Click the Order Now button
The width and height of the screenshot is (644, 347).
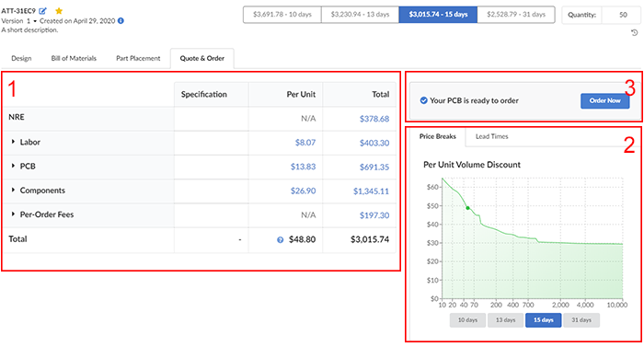tap(604, 100)
